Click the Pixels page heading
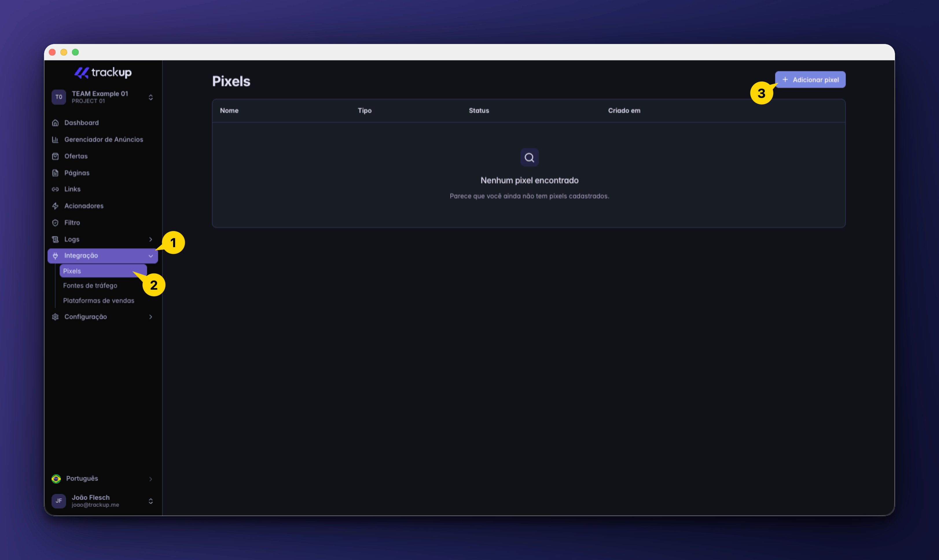939x560 pixels. click(231, 81)
